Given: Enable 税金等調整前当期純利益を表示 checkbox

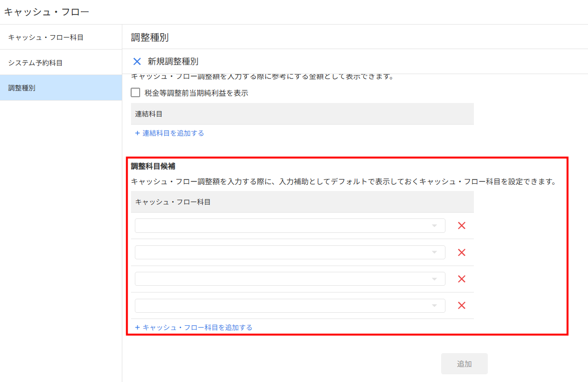Looking at the screenshot, I should 136,93.
